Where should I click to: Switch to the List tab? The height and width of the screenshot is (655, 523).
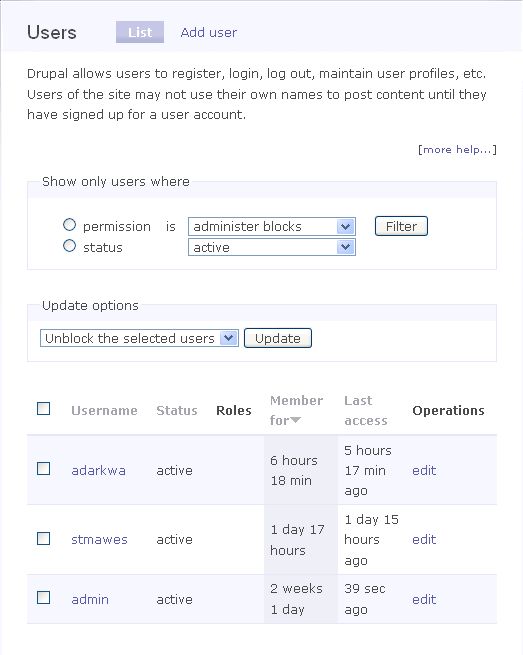(140, 32)
